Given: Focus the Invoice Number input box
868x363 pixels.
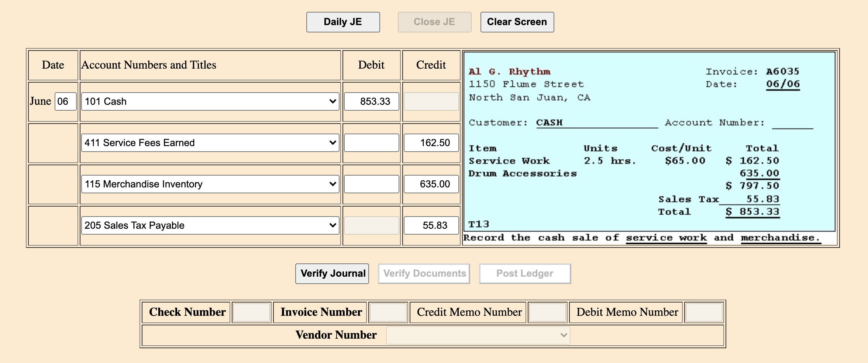Looking at the screenshot, I should click(x=388, y=312).
